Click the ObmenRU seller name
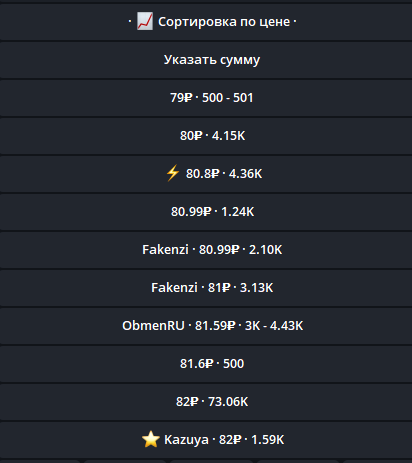This screenshot has width=412, height=463. (x=153, y=326)
